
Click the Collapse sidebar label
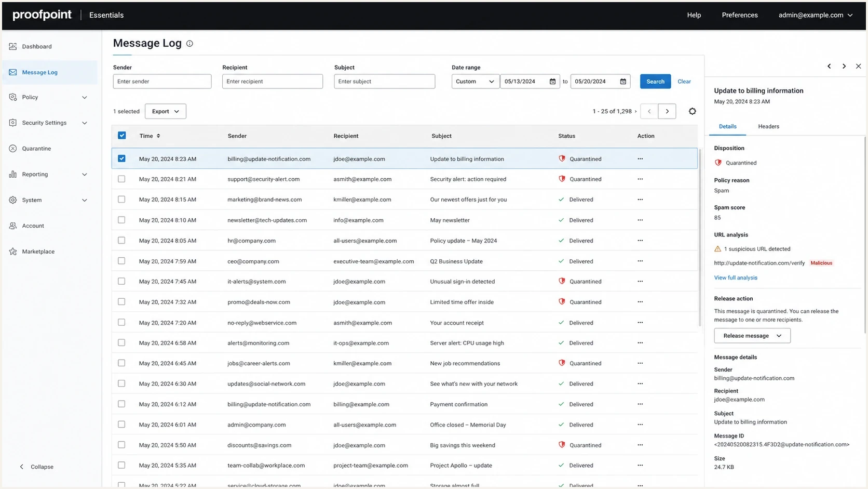tap(42, 467)
